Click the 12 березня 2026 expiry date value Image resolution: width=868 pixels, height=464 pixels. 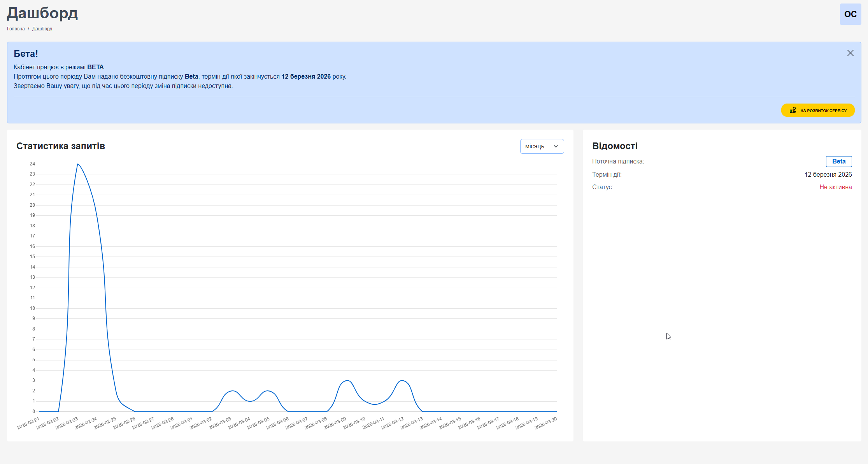pos(828,175)
